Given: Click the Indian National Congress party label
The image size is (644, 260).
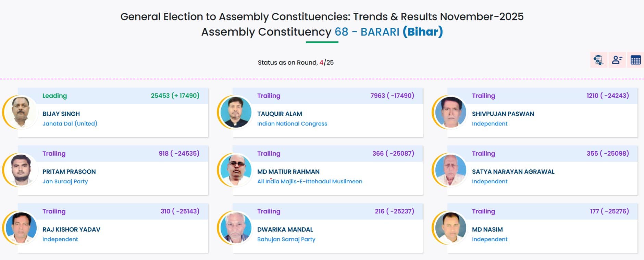Looking at the screenshot, I should [292, 124].
